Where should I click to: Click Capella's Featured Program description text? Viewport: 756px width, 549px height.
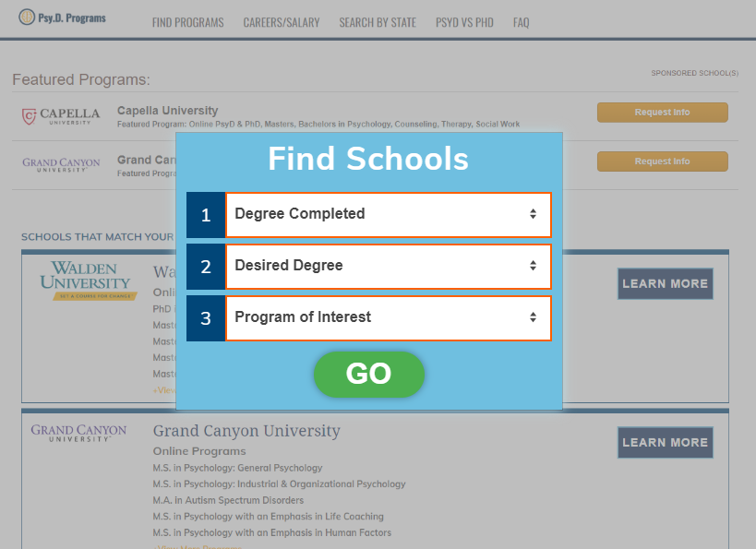click(x=318, y=125)
